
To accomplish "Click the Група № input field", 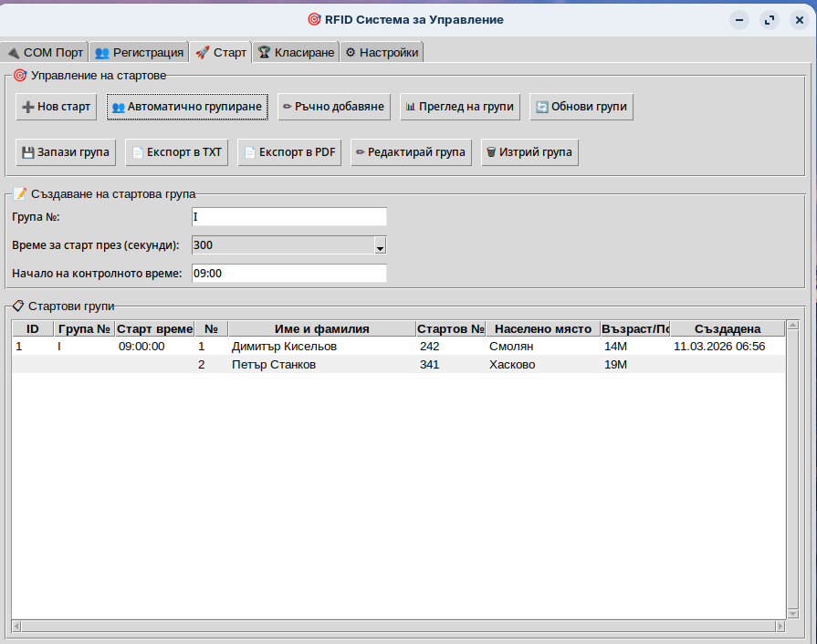I will pyautogui.click(x=289, y=217).
